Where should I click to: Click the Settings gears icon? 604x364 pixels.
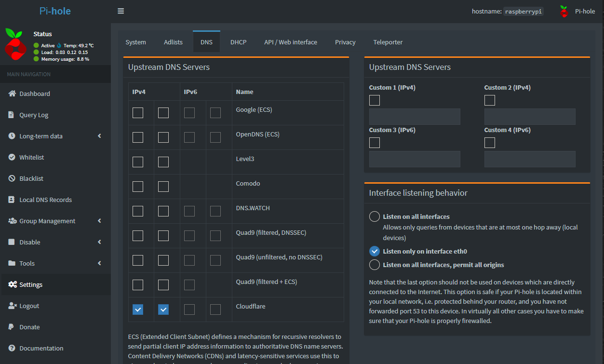tap(13, 284)
